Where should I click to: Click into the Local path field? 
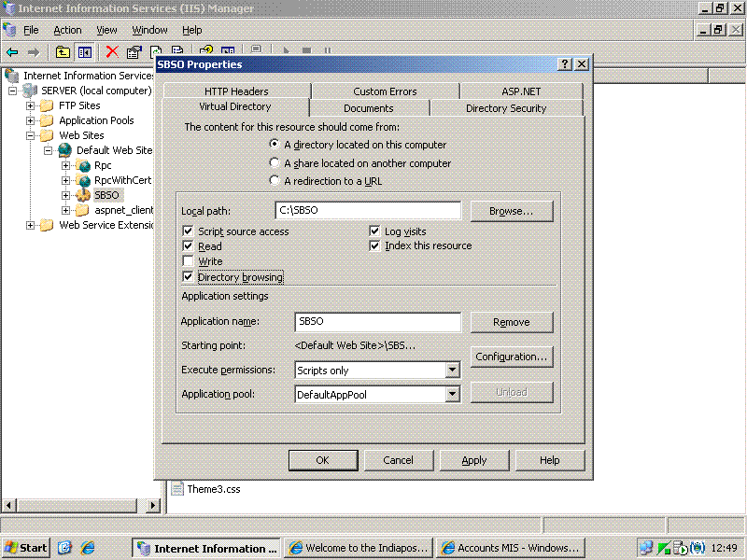[x=368, y=210]
